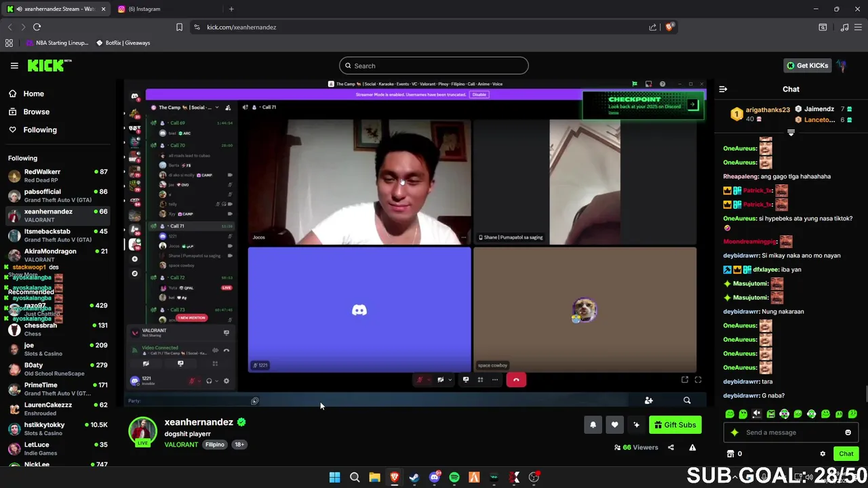Image resolution: width=868 pixels, height=488 pixels.
Task: Click Disable streamer mode in Discord banner
Action: [479, 94]
